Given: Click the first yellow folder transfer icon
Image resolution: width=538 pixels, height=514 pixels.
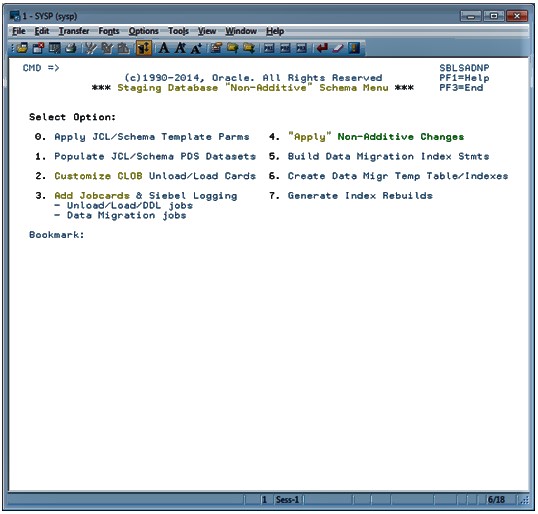Looking at the screenshot, I should (x=232, y=48).
